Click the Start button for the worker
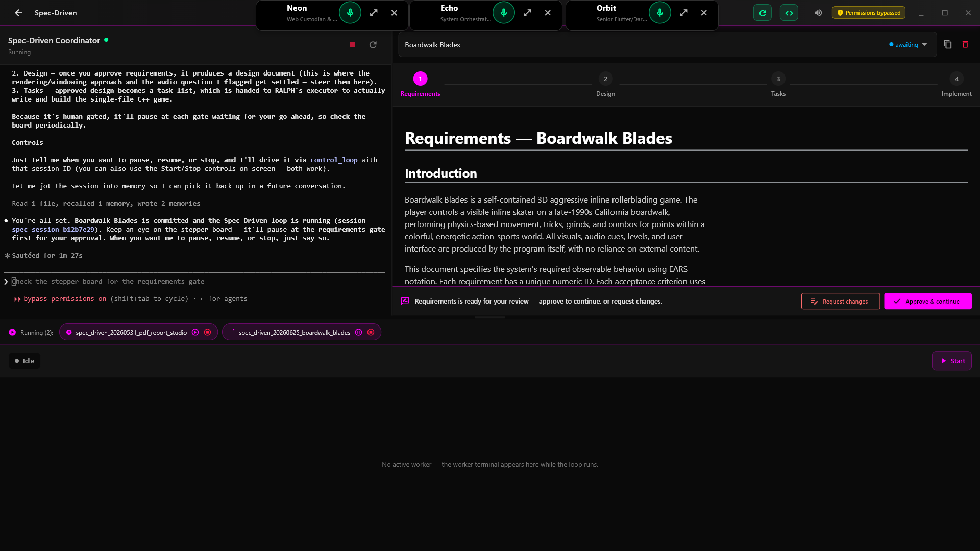This screenshot has height=551, width=980. coord(952,361)
